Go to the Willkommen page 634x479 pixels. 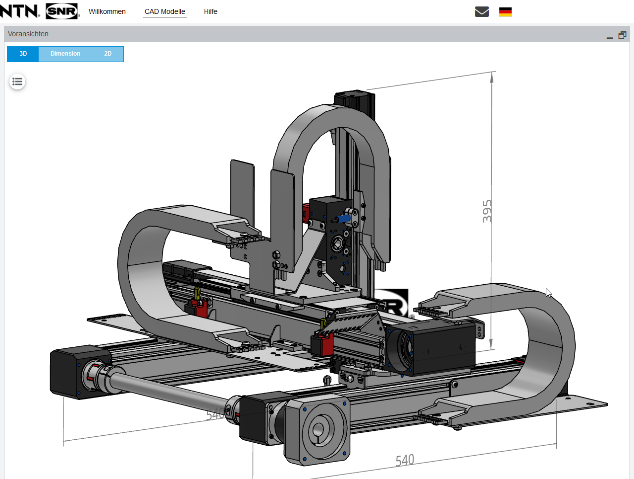[107, 12]
